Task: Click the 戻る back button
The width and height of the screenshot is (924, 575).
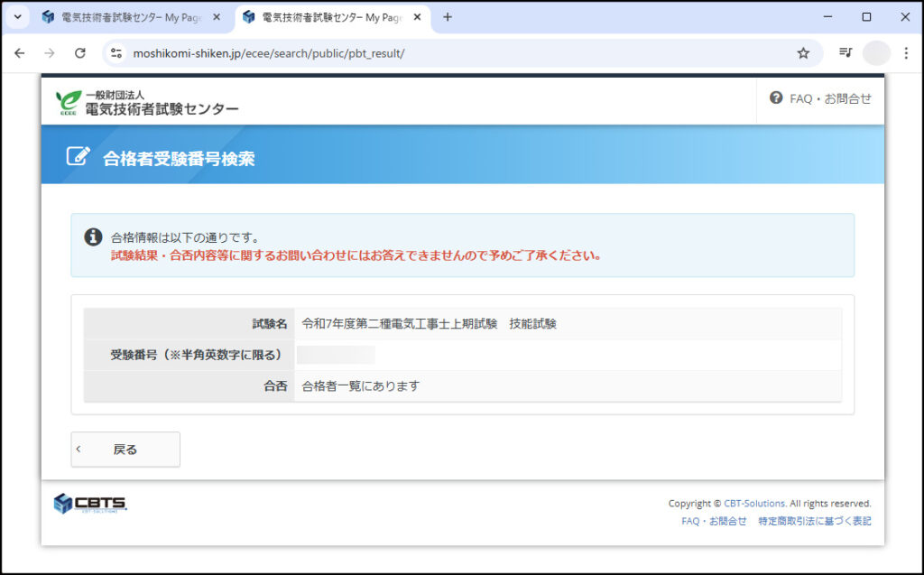Action: click(x=125, y=450)
